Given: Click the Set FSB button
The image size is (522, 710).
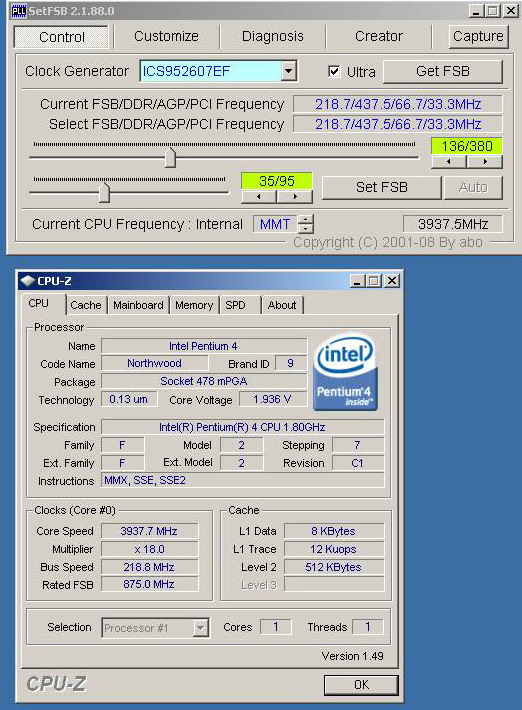Looking at the screenshot, I should click(x=381, y=187).
